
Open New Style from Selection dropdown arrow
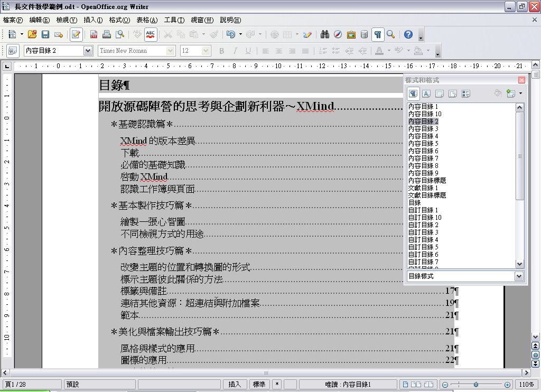(x=520, y=94)
